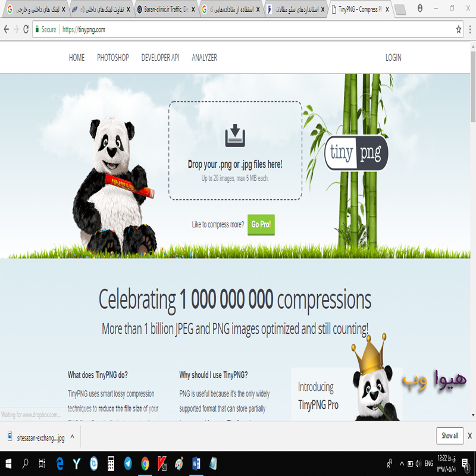The width and height of the screenshot is (476, 476).
Task: Switch to Microsoft Word on the taskbar
Action: coord(196,464)
